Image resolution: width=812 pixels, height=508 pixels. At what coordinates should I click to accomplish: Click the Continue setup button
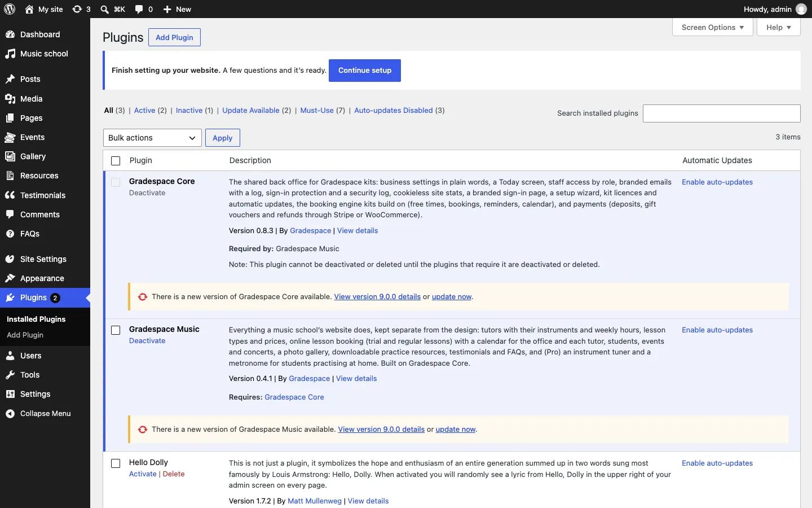365,71
